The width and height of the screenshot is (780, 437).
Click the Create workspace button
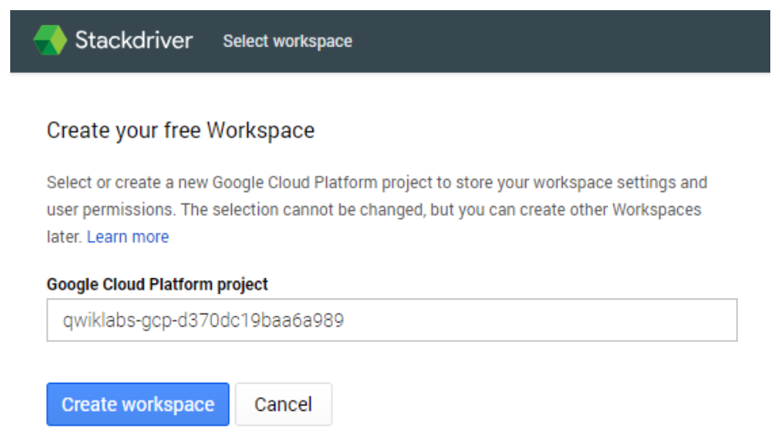(138, 404)
